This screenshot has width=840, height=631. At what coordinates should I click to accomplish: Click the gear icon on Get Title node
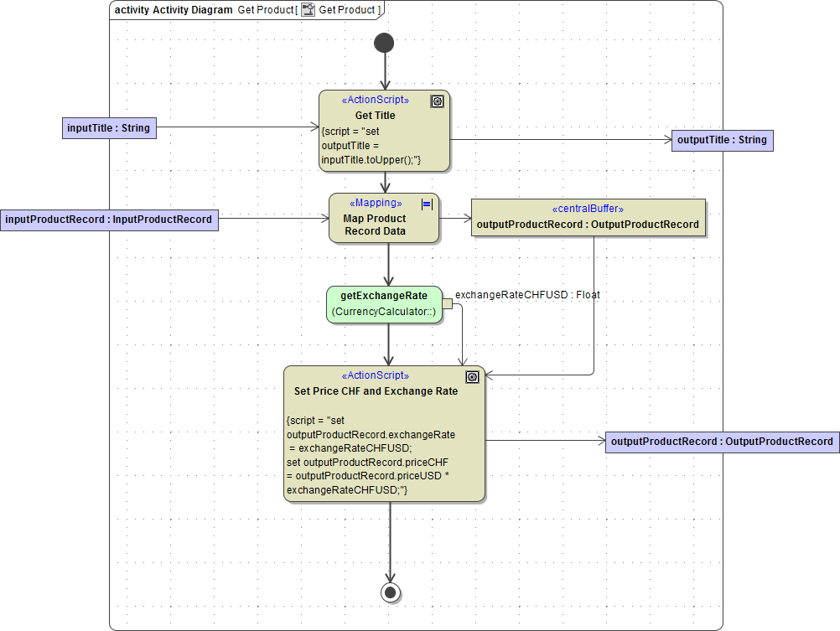(x=437, y=101)
